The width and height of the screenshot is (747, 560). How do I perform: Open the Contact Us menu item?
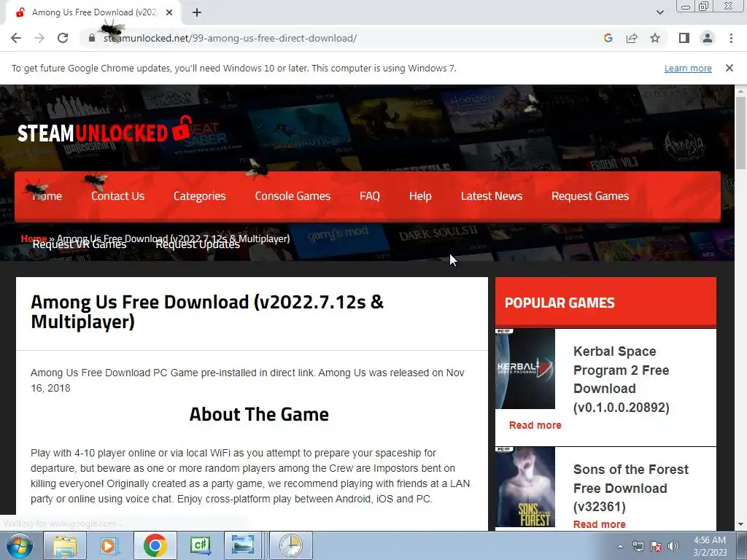coord(117,195)
